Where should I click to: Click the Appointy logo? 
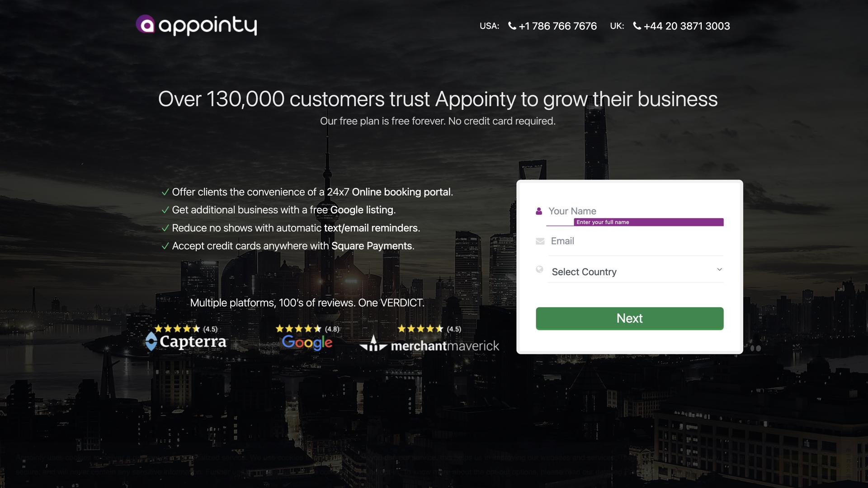(x=196, y=25)
